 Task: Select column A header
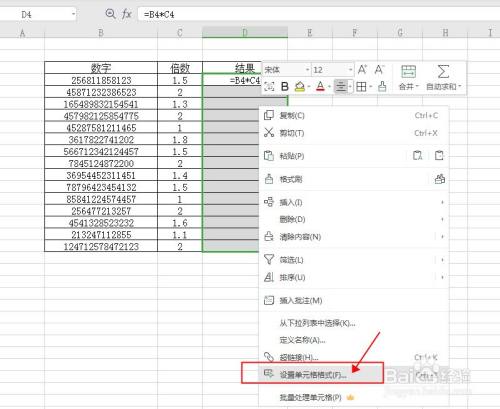(x=22, y=32)
